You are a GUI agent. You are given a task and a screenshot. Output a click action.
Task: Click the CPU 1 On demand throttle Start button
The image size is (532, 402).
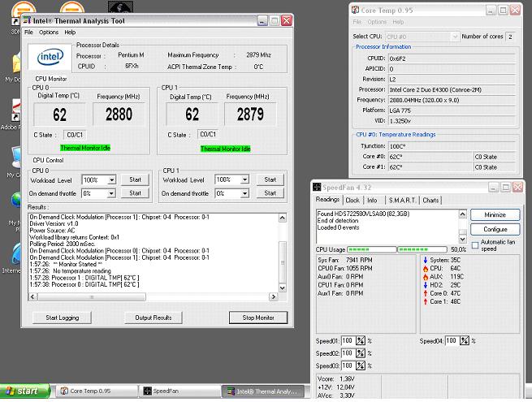tap(270, 193)
